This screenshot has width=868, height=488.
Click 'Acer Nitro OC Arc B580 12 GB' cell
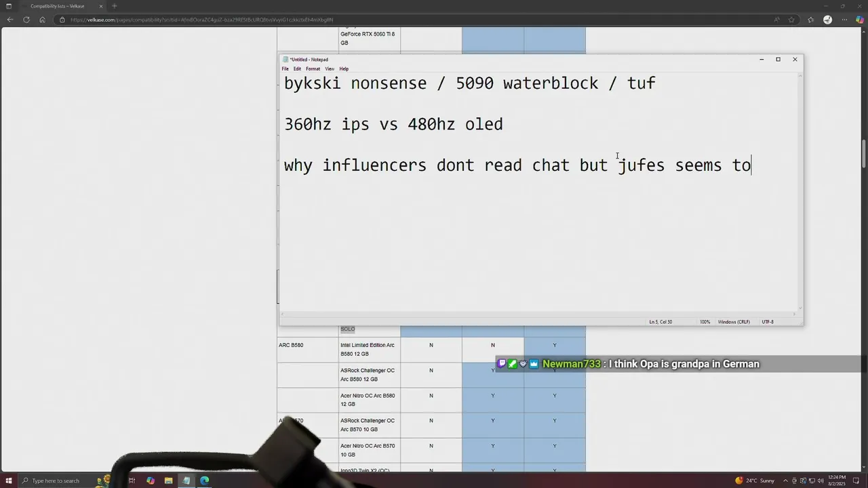click(370, 400)
